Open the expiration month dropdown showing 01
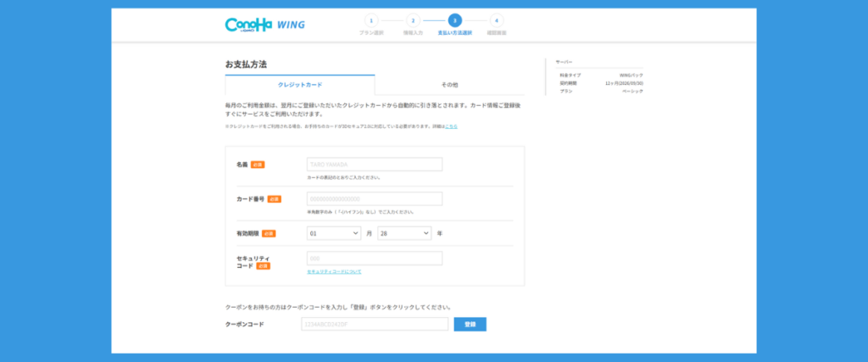Image resolution: width=868 pixels, height=362 pixels. point(333,233)
